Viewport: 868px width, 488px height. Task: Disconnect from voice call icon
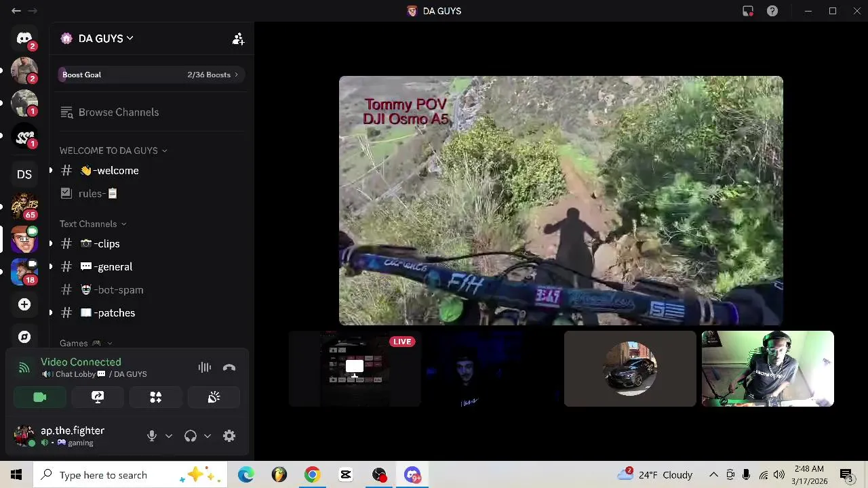coord(229,367)
